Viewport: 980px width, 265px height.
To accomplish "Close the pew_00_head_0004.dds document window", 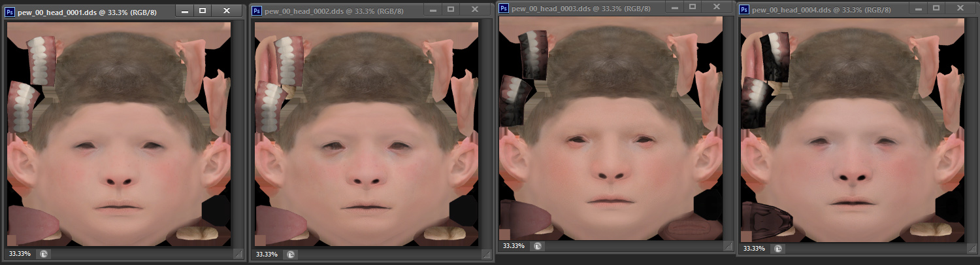I will (960, 9).
